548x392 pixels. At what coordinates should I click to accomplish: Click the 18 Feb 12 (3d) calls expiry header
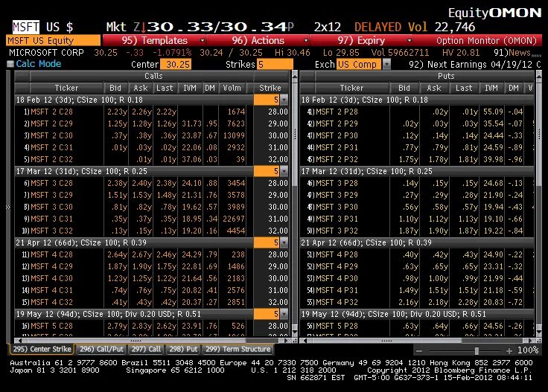coord(134,100)
